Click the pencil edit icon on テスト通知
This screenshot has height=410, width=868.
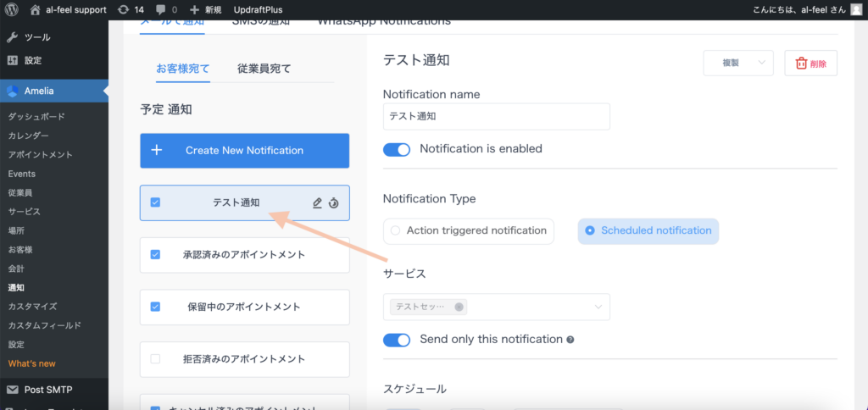tap(317, 203)
